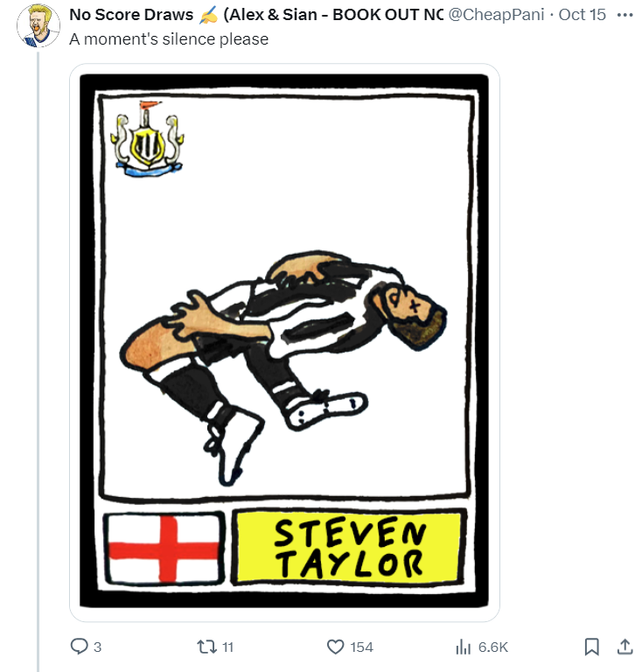
Task: Open the reply comment icon
Action: tap(79, 647)
